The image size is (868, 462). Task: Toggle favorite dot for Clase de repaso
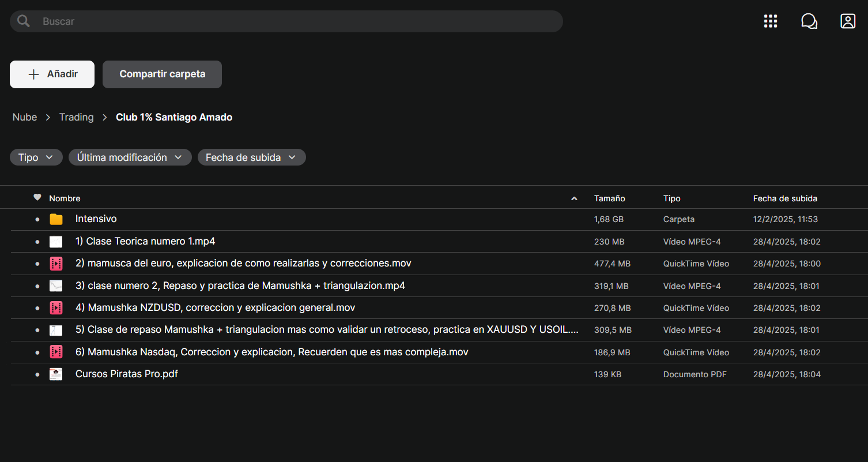[x=37, y=330]
